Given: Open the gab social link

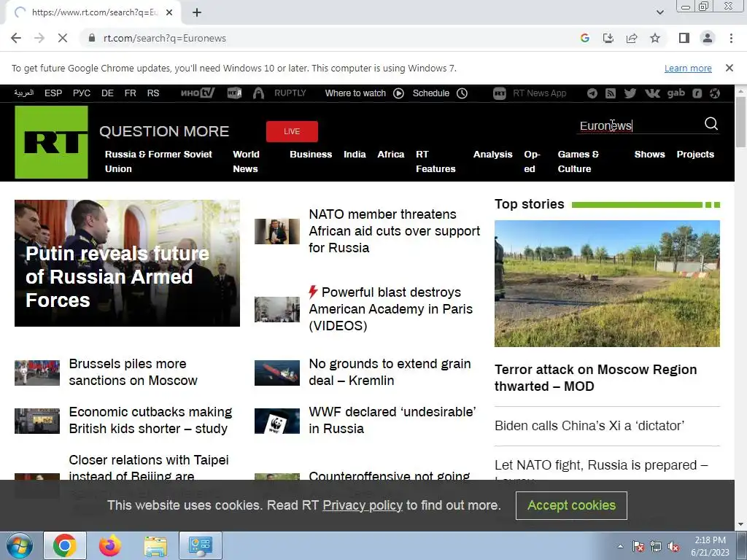Looking at the screenshot, I should point(676,93).
